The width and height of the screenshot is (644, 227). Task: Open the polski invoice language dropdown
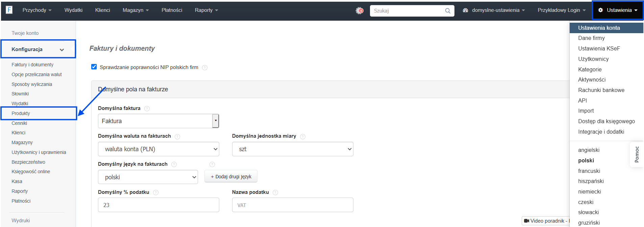[148, 177]
